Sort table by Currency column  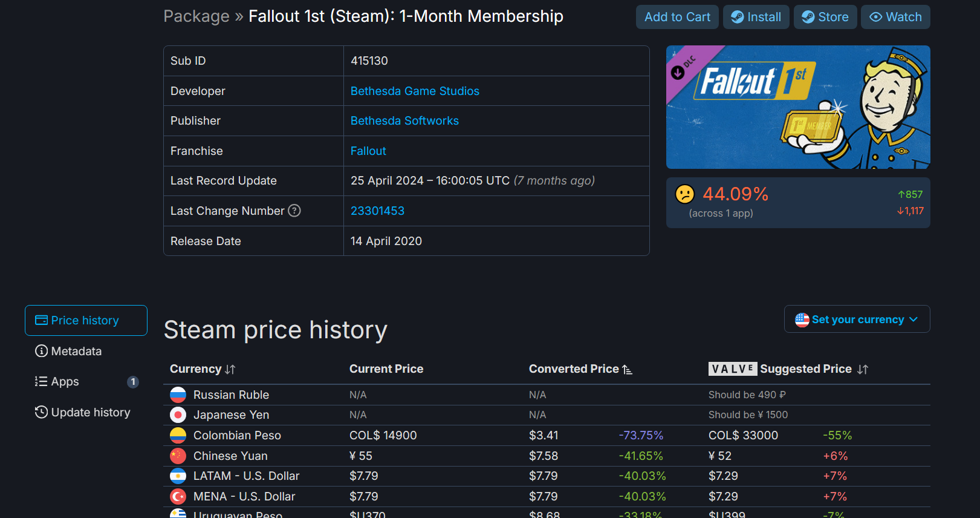203,369
